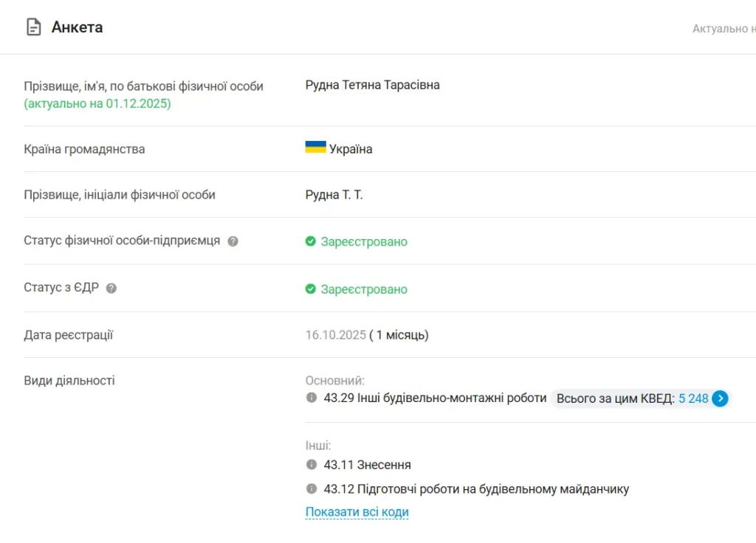This screenshot has width=756, height=543.
Task: Click info icon for KVED 43.29
Action: point(312,398)
